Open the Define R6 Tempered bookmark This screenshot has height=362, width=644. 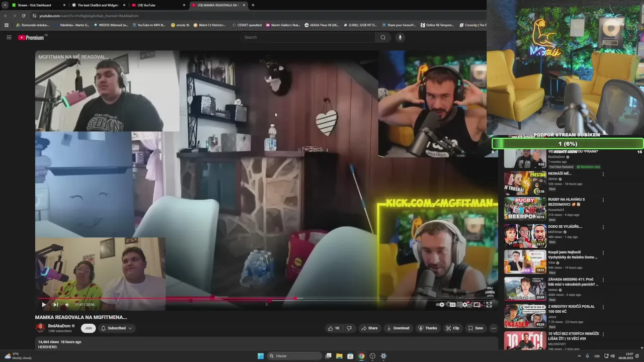(x=437, y=25)
